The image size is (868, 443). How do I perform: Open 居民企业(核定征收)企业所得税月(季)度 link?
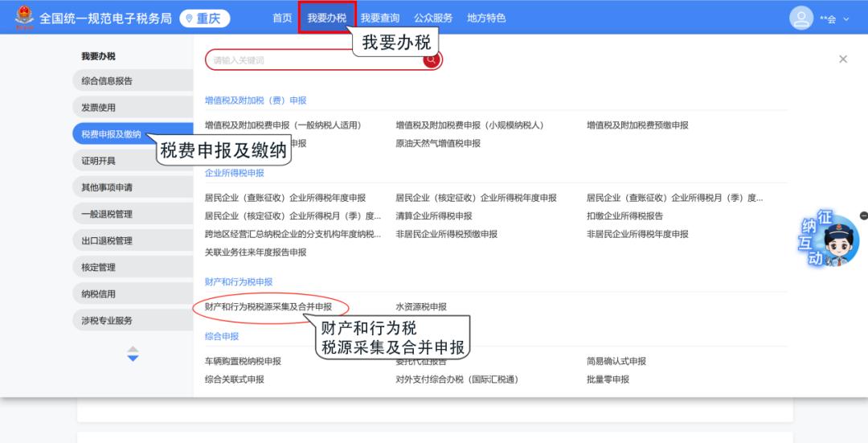point(293,215)
